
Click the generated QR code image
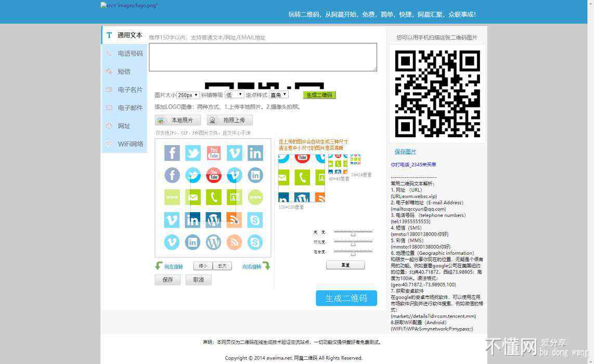pos(437,94)
